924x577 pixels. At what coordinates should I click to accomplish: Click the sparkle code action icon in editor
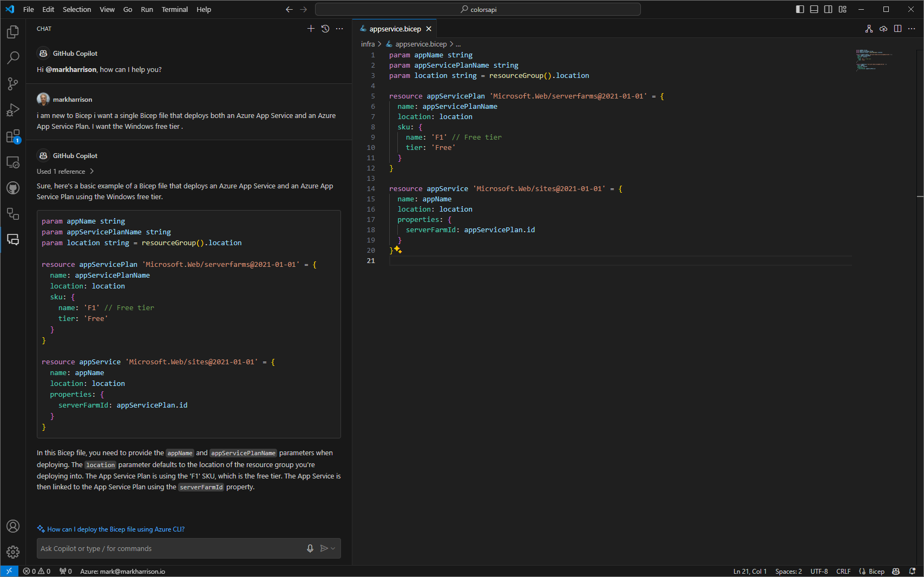[398, 250]
